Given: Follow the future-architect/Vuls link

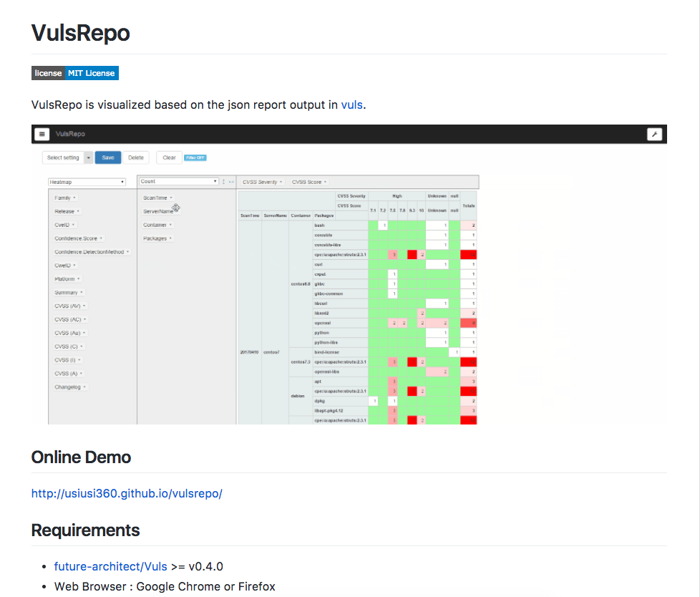Looking at the screenshot, I should [x=110, y=566].
